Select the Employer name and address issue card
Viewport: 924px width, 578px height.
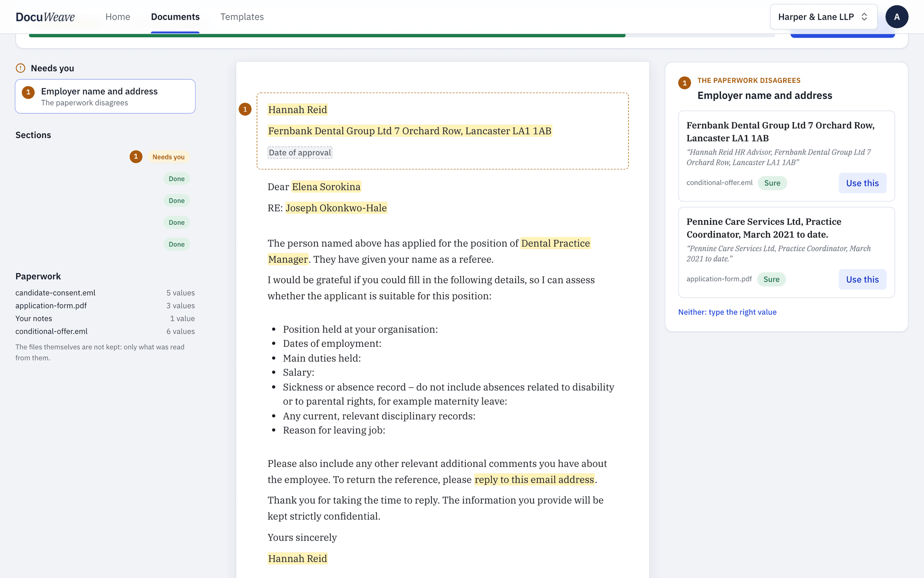105,96
